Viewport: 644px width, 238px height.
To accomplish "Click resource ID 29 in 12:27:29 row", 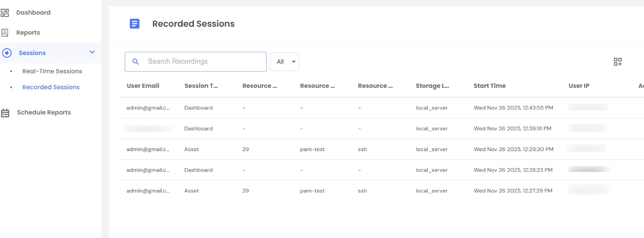I will coord(246,191).
